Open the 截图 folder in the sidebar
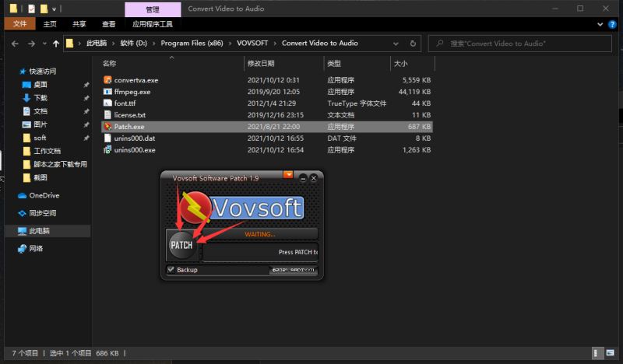623x364 pixels. point(40,177)
